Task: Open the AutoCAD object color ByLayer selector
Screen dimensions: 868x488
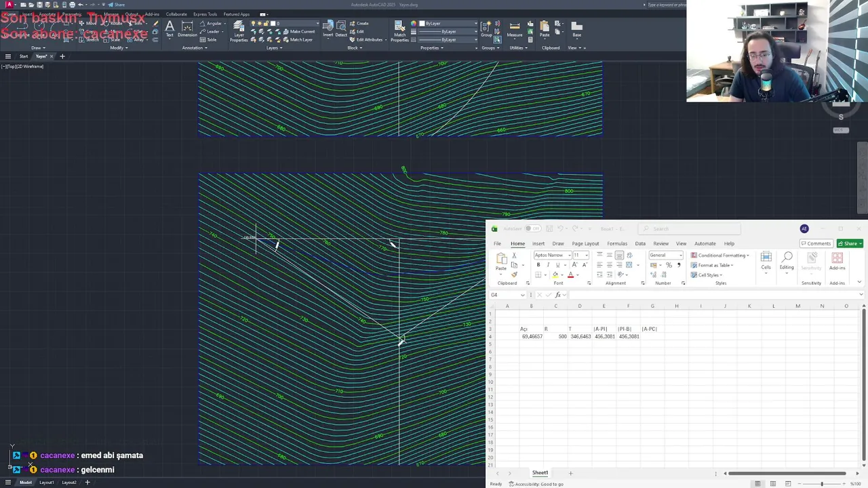Action: click(x=448, y=23)
